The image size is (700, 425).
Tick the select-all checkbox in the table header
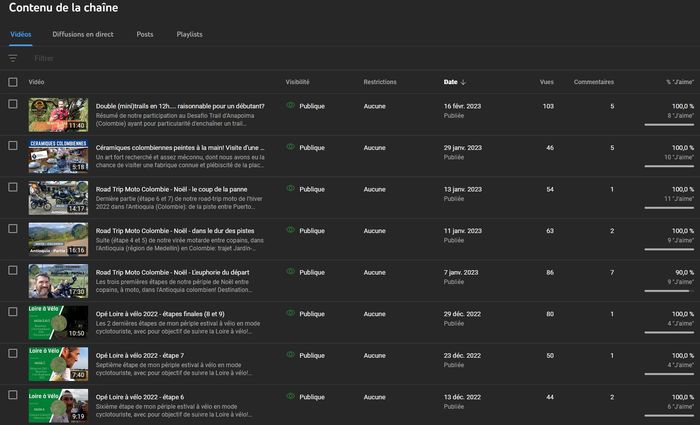[x=13, y=82]
